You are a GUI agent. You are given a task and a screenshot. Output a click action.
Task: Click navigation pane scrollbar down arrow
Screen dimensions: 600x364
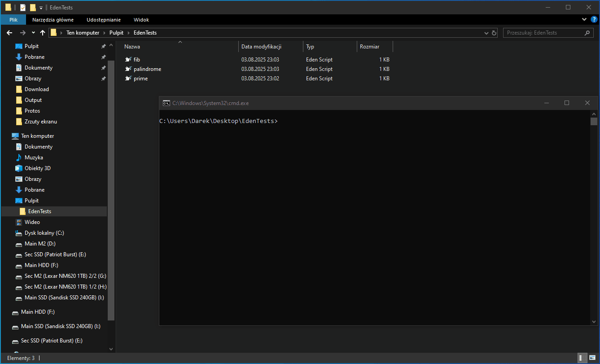click(111, 349)
